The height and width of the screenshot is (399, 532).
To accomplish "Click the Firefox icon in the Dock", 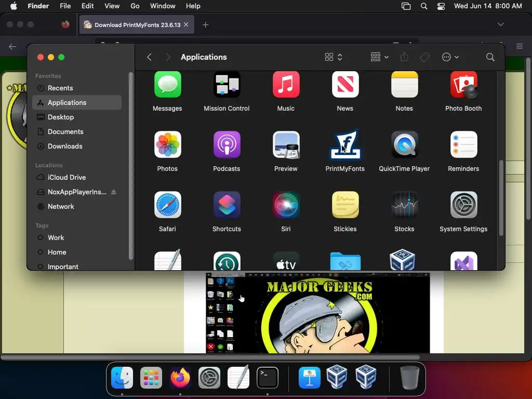I will (x=180, y=378).
